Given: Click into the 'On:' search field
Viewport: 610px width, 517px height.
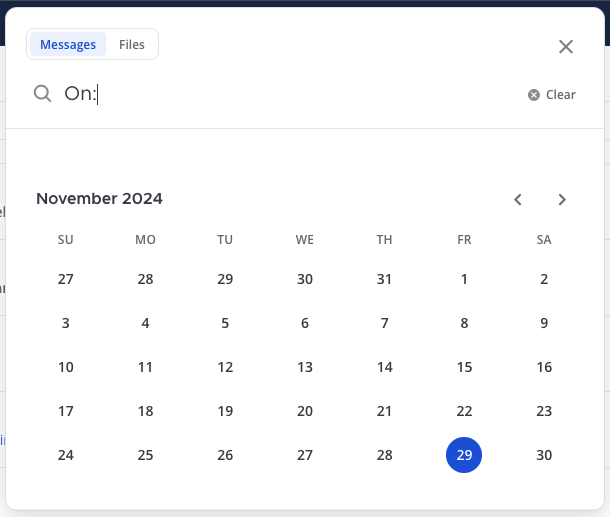Looking at the screenshot, I should click(x=300, y=94).
